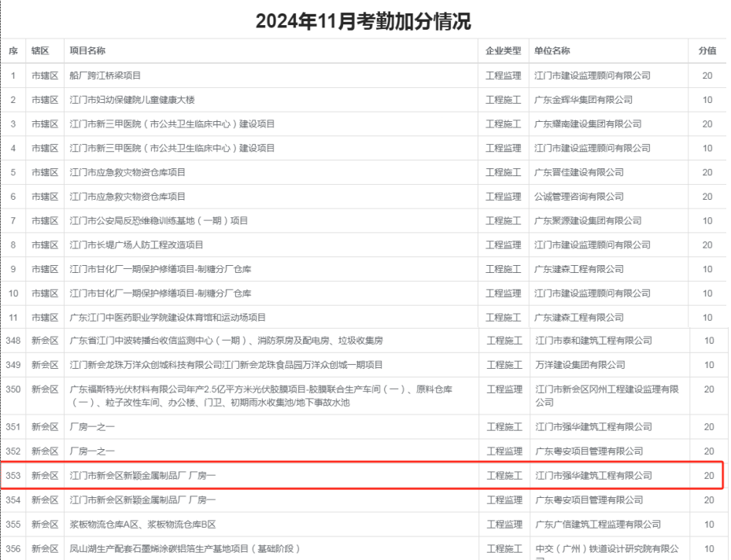
Task: Click 工程监理 type in row 8
Action: click(503, 245)
